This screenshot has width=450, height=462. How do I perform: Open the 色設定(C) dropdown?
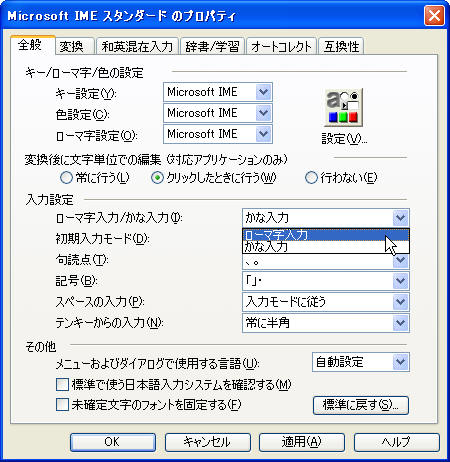[x=218, y=113]
